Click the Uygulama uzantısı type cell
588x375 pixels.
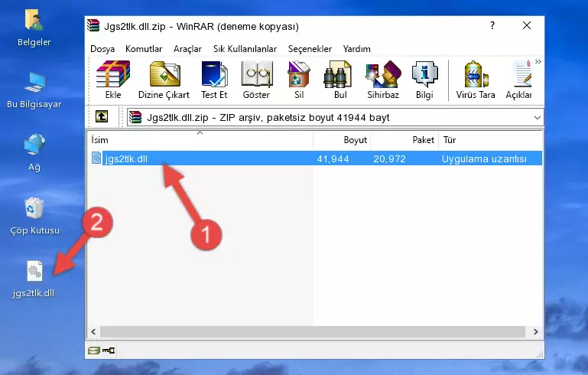[484, 158]
